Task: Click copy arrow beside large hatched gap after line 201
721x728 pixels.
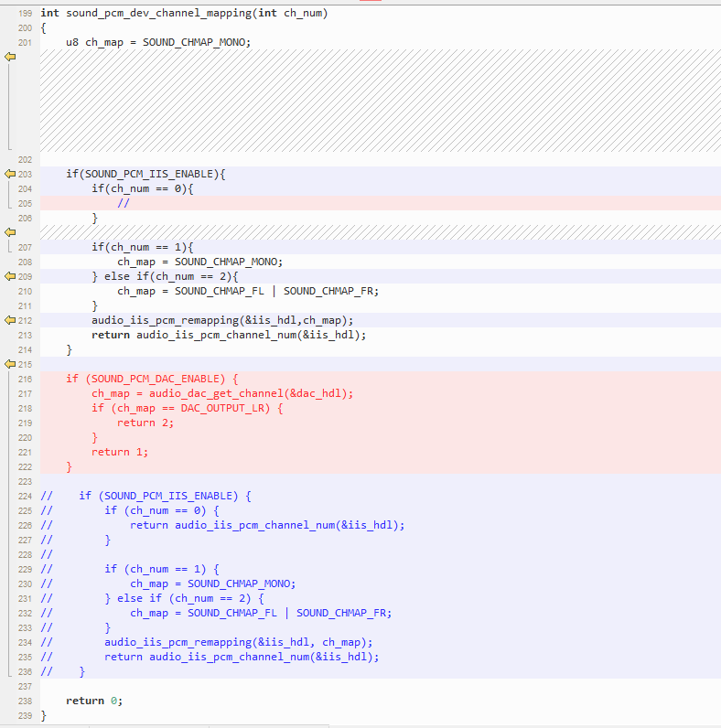Action: pos(10,57)
